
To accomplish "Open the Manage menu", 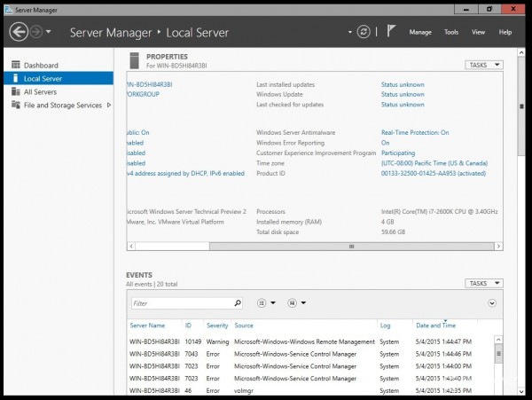I will click(x=420, y=32).
